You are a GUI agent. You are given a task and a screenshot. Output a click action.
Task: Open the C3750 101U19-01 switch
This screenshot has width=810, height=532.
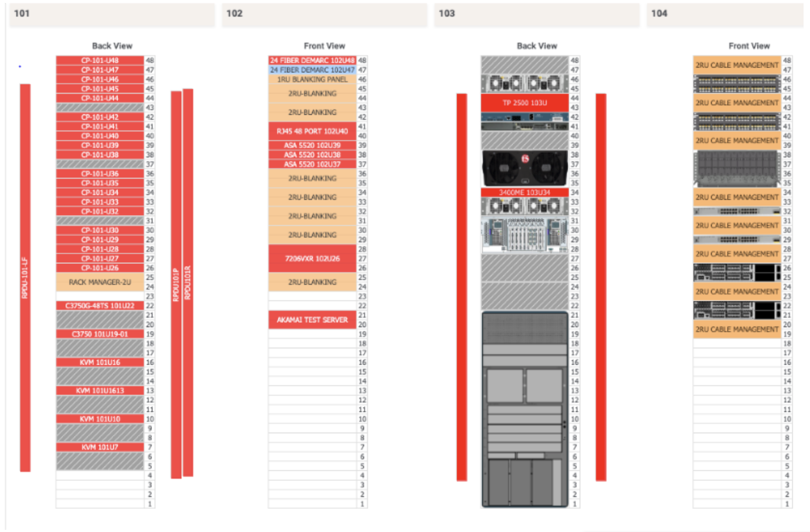pos(100,334)
